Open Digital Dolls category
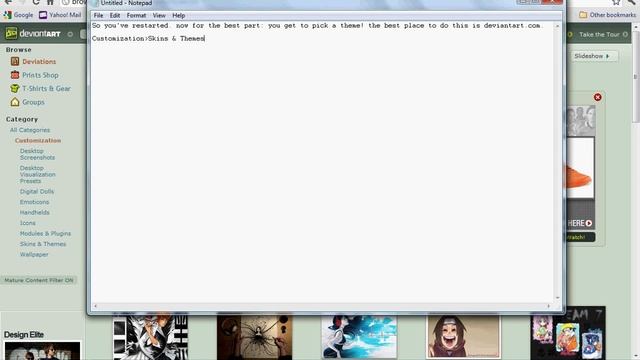The image size is (640, 360). 37,191
